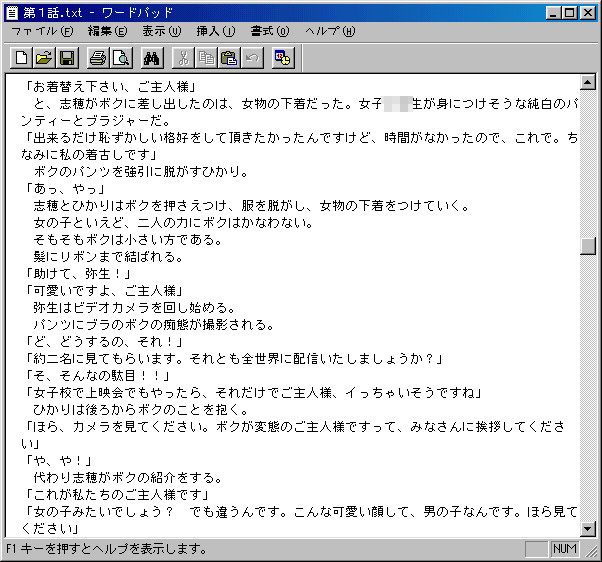This screenshot has height=562, width=602.
Task: Click the vertical scrollbar thumb
Action: click(589, 246)
